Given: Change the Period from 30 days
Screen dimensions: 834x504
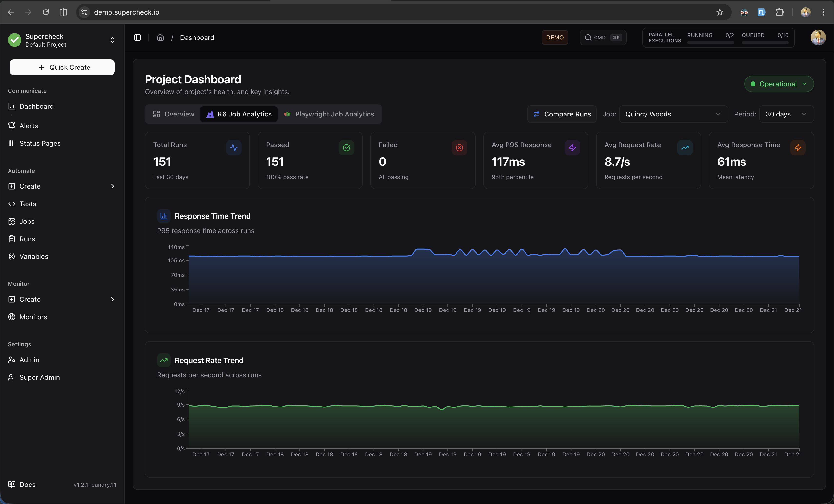Looking at the screenshot, I should (x=786, y=114).
